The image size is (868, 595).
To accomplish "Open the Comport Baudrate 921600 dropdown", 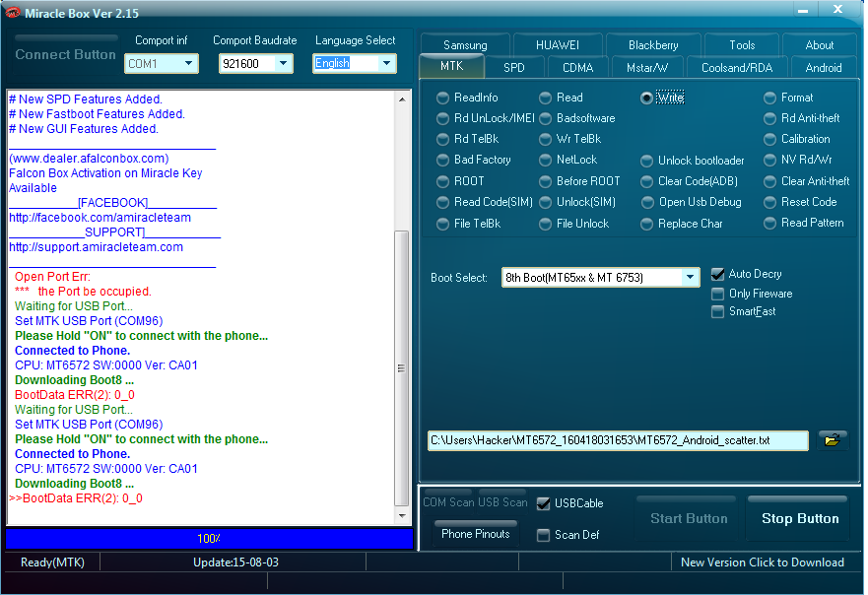I will tap(284, 64).
